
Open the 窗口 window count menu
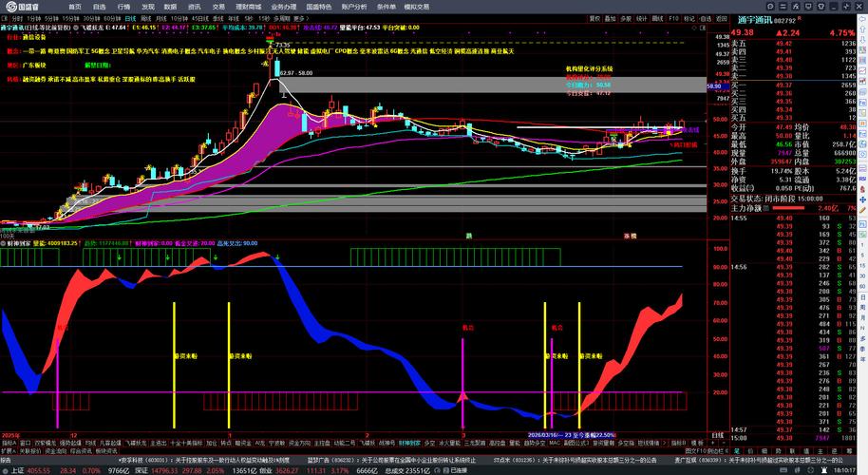click(x=26, y=443)
